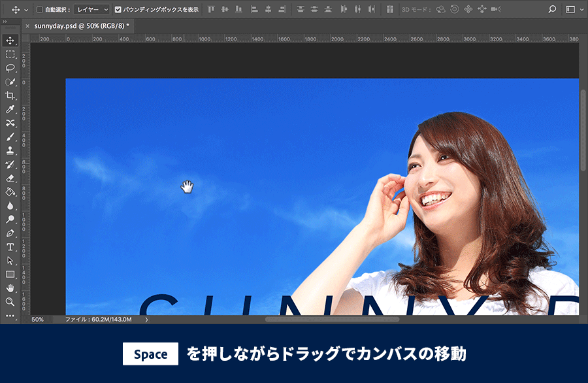Click Align horizontal centers icon
Screen dimensions: 588x383
point(268,9)
